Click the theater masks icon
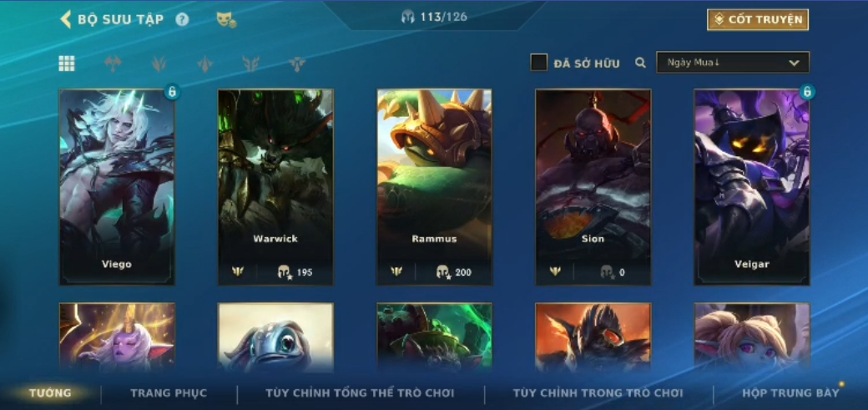The width and height of the screenshot is (868, 410). [226, 20]
